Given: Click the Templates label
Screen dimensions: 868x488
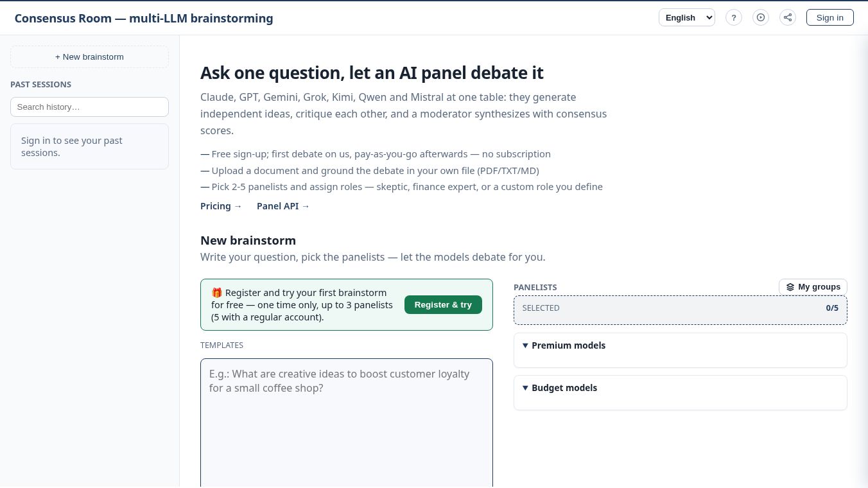Looking at the screenshot, I should tap(221, 345).
